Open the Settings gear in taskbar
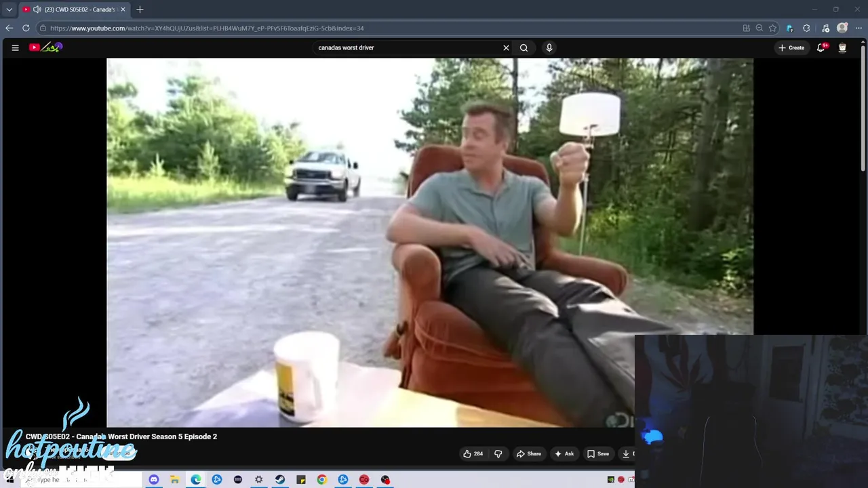This screenshot has width=868, height=488. point(259,480)
